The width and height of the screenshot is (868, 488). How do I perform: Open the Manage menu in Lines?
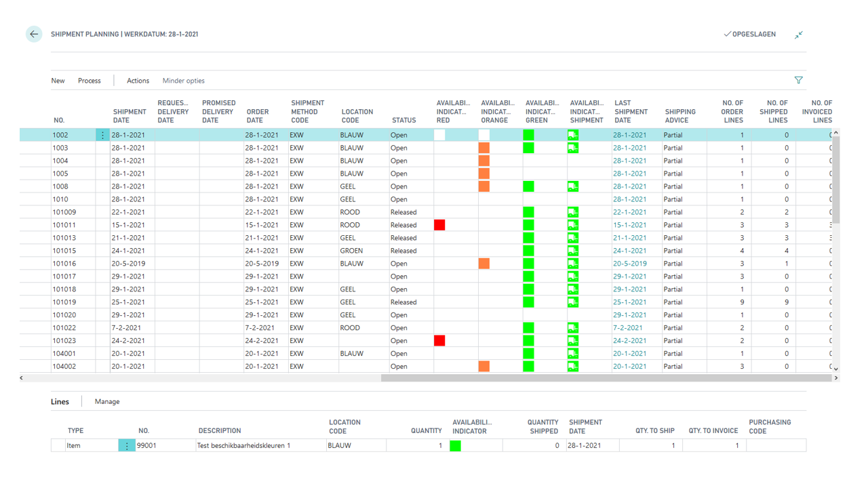click(107, 402)
